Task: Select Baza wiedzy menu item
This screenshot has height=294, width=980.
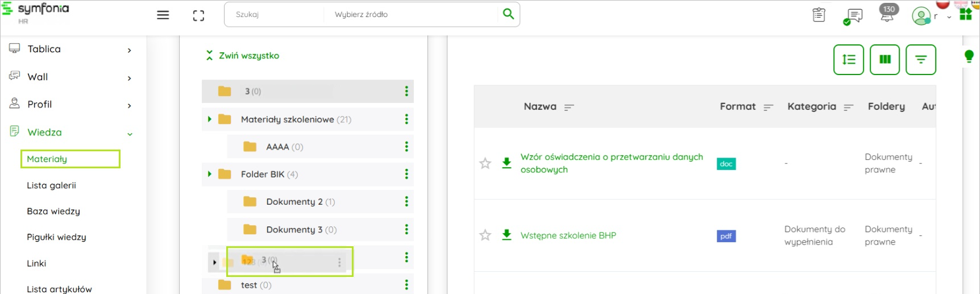Action: (x=53, y=211)
